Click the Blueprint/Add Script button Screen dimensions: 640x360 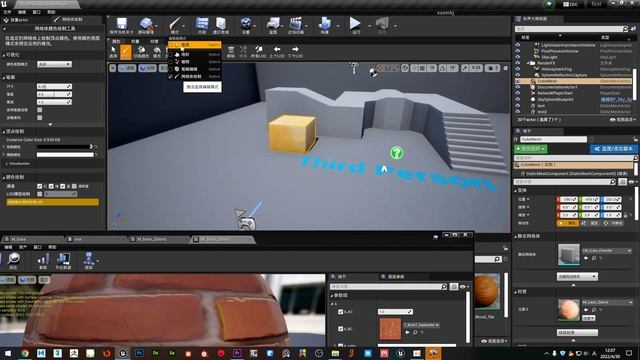click(613, 149)
